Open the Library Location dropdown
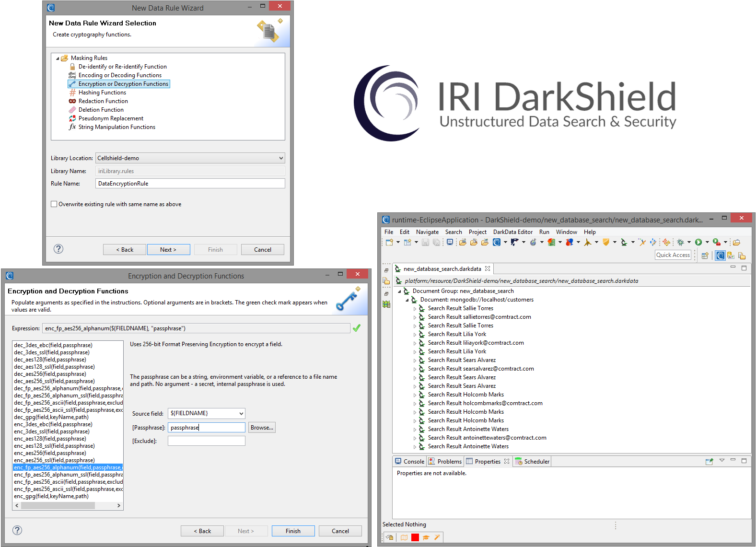Screen dimensions: 756x547 click(x=281, y=158)
